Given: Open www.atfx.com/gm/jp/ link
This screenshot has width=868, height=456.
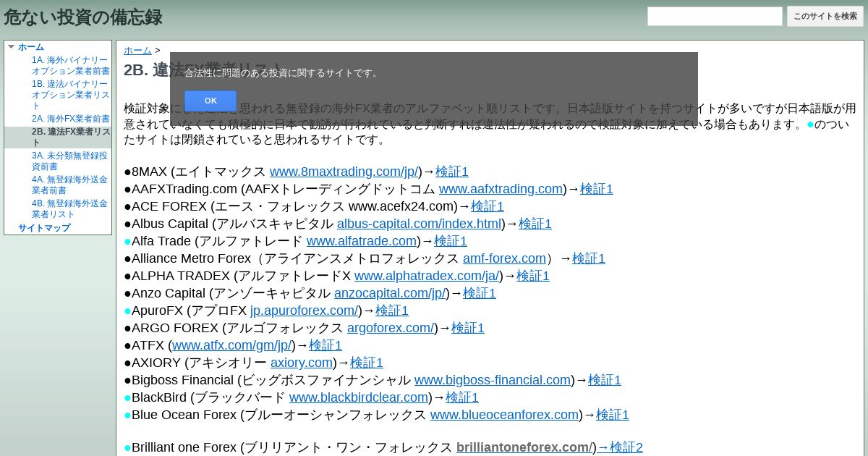Looking at the screenshot, I should (x=232, y=345).
